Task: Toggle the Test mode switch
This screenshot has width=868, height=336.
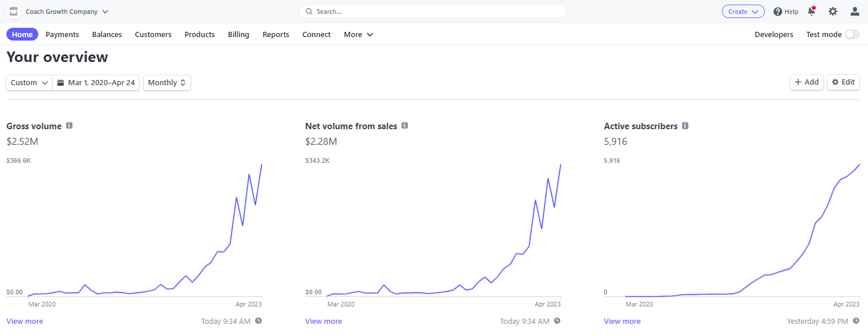Action: 852,35
